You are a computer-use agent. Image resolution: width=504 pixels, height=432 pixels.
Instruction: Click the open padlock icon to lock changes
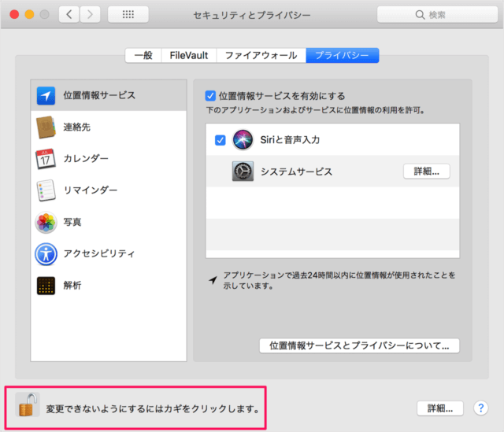28,404
